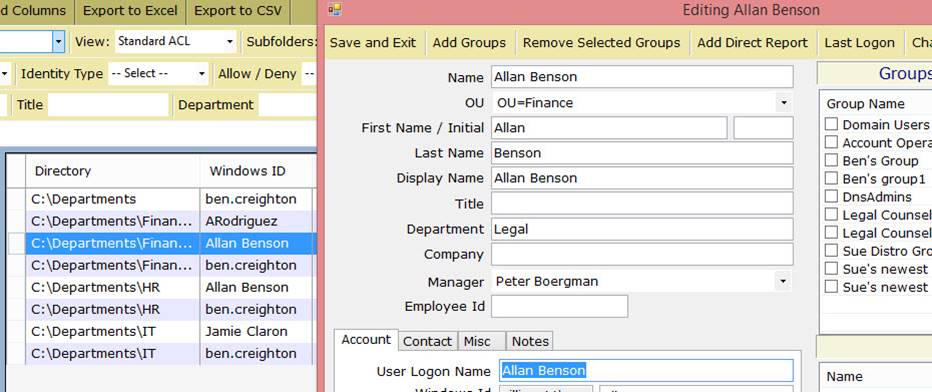Click Last Logon button
Screen dimensions: 932x392
[x=859, y=43]
